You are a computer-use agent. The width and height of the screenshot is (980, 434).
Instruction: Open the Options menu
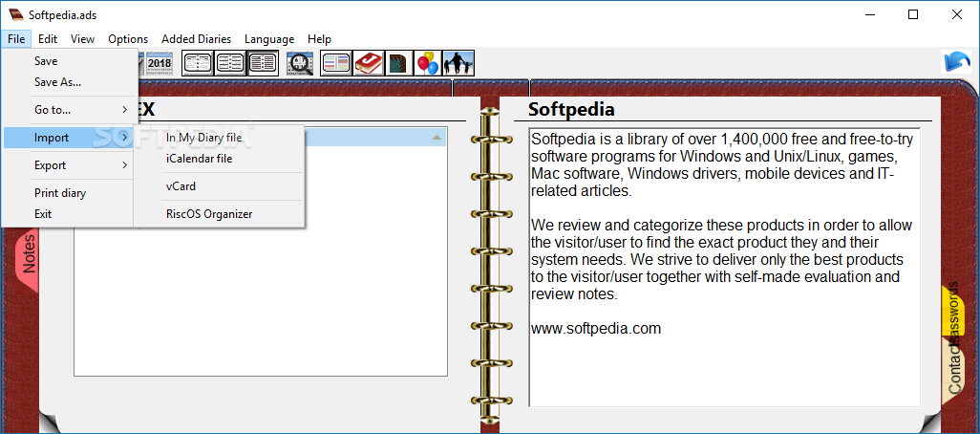point(128,39)
